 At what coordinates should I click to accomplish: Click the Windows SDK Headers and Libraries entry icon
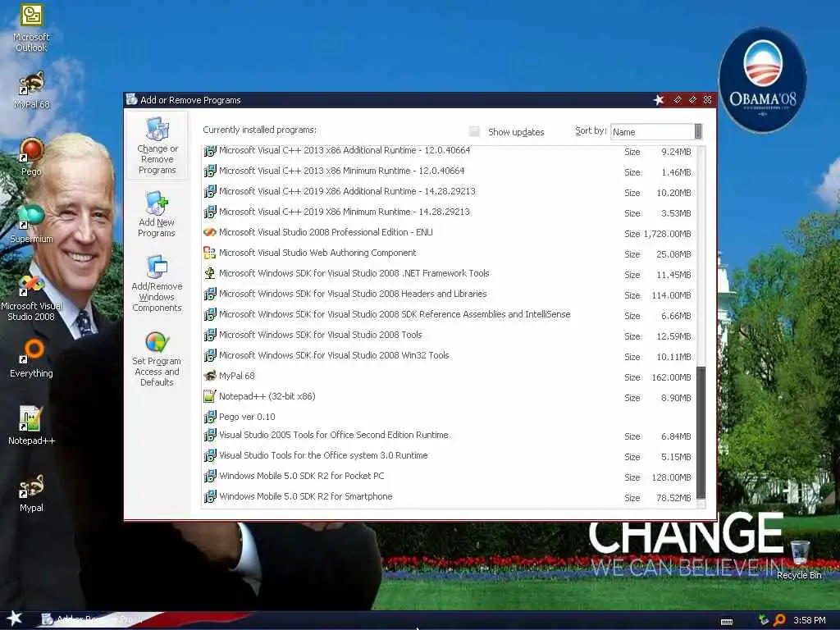point(210,294)
